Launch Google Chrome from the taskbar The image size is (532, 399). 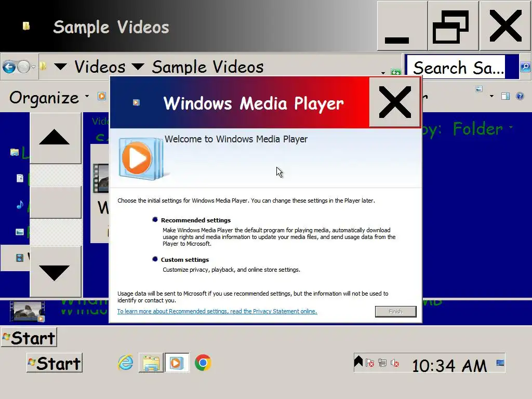pos(203,363)
